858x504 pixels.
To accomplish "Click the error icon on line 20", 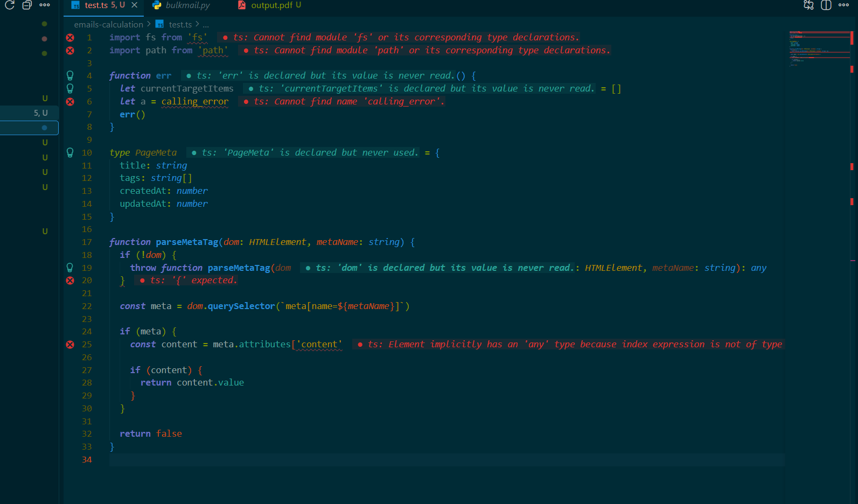I will tap(70, 281).
